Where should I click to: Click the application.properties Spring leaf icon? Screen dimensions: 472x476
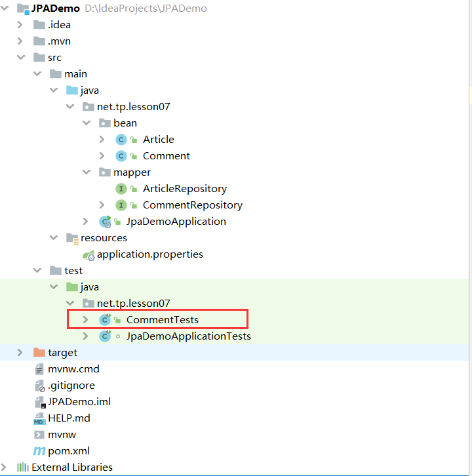[89, 255]
